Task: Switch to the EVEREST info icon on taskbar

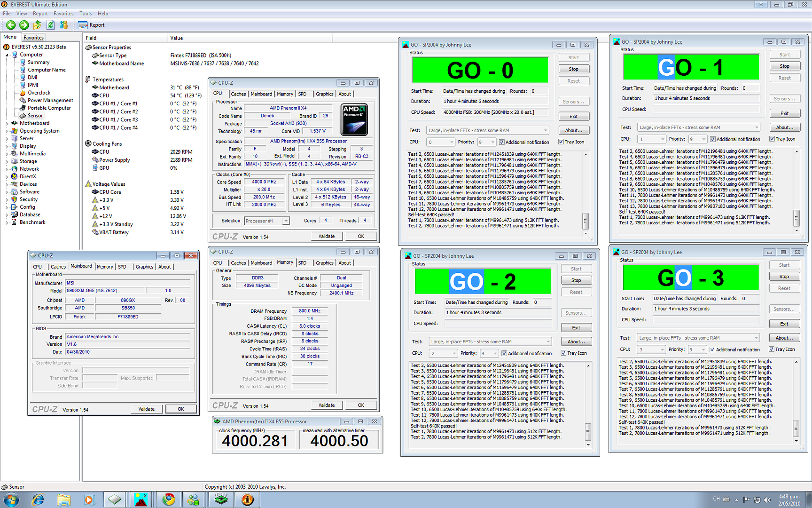Action: 247,500
